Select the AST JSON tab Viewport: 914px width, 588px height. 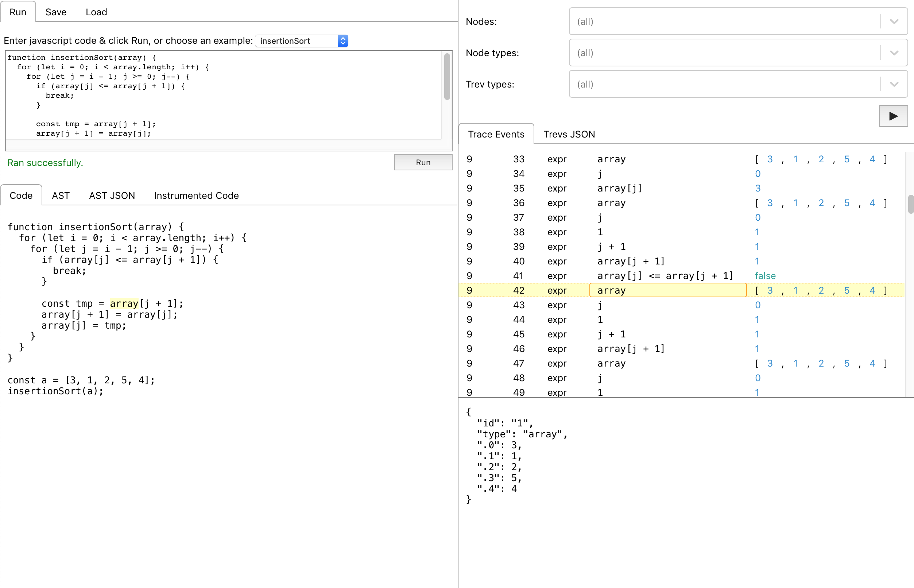click(x=112, y=195)
